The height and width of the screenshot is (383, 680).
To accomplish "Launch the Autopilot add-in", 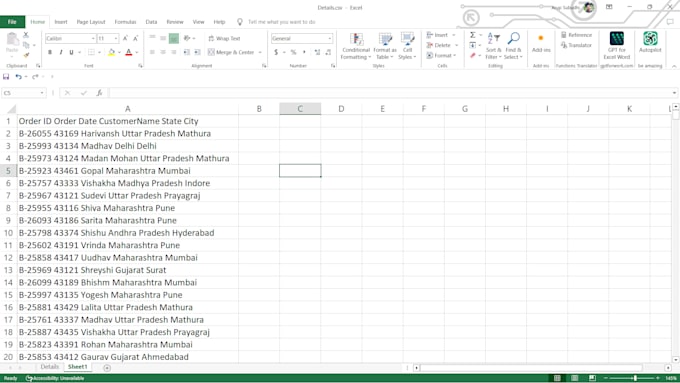I will 650,43.
